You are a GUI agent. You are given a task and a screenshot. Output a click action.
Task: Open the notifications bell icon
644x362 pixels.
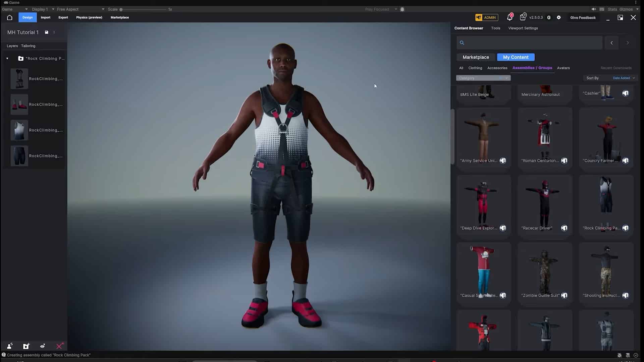click(x=509, y=17)
